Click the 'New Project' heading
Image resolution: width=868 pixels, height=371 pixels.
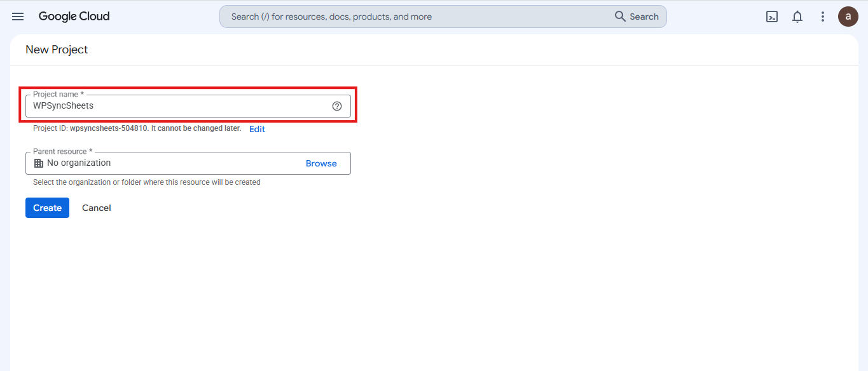coord(57,50)
